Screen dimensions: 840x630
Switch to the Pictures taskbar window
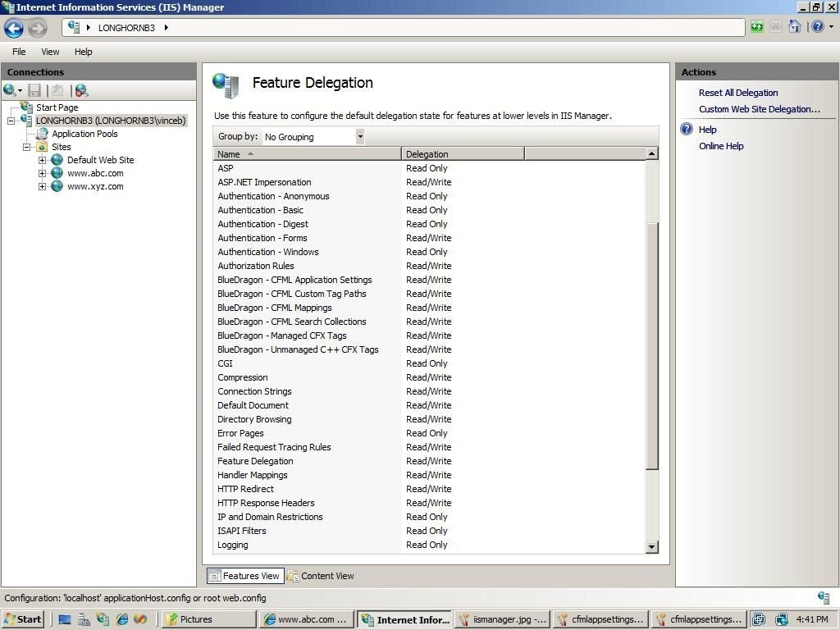(x=208, y=619)
